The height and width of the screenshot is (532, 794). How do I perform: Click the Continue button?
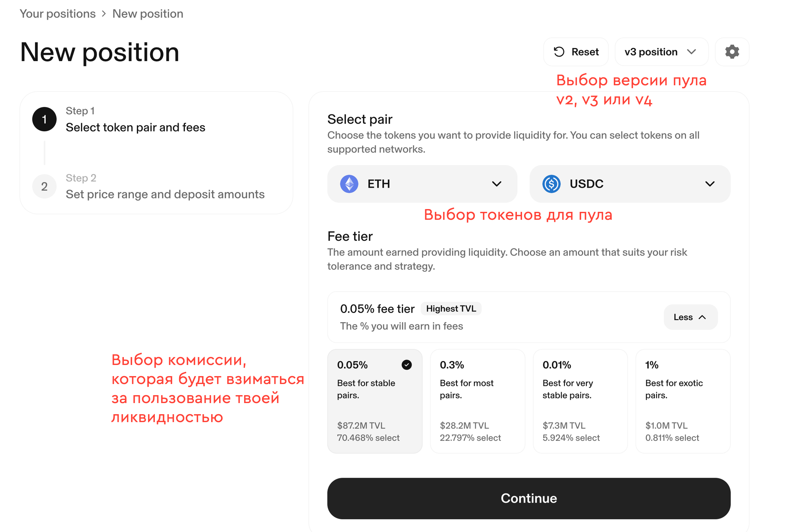point(529,498)
